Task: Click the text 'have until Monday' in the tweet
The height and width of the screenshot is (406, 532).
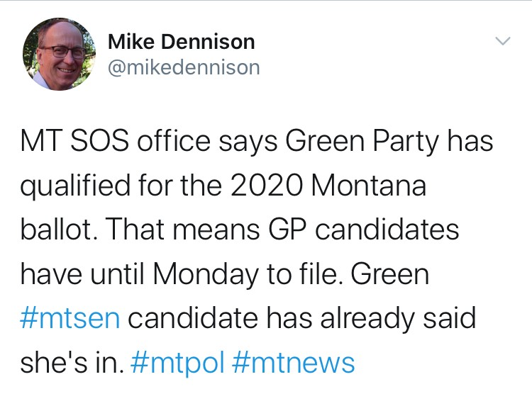Action: coord(139,274)
